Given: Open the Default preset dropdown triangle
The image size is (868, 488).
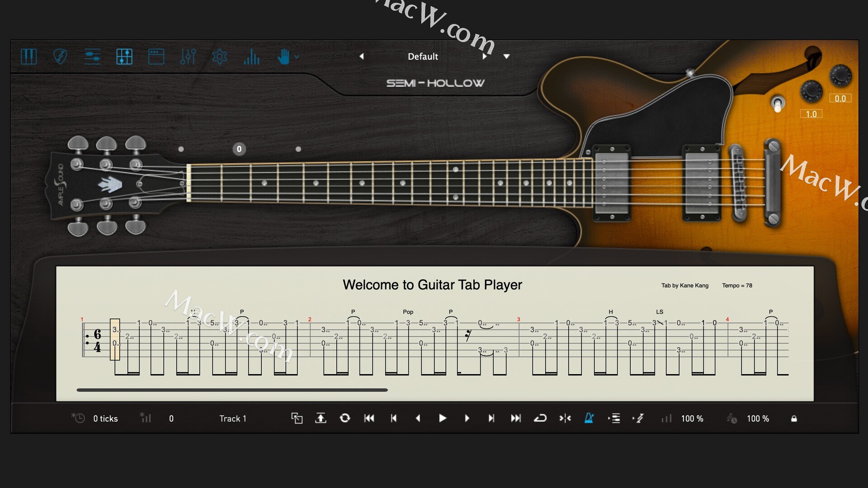Looking at the screenshot, I should [x=507, y=56].
